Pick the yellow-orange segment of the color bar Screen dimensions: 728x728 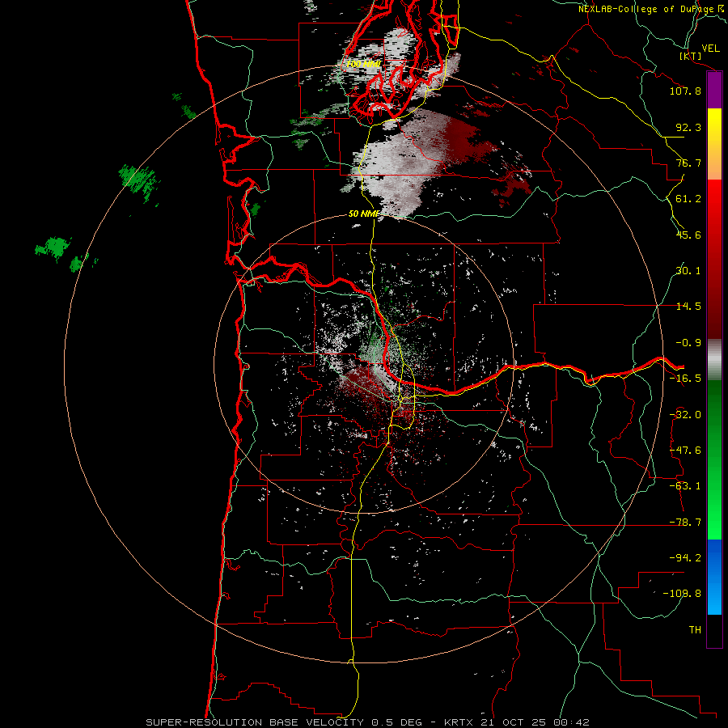pyautogui.click(x=714, y=144)
